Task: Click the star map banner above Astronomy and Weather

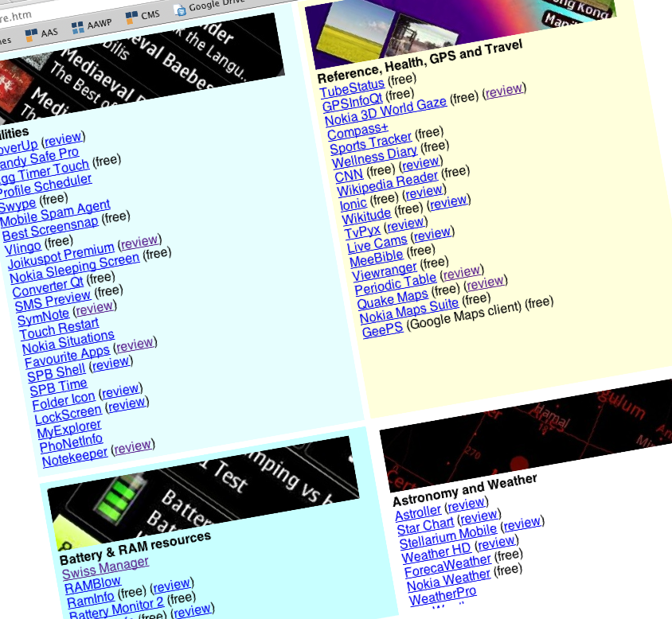Action: [x=527, y=437]
